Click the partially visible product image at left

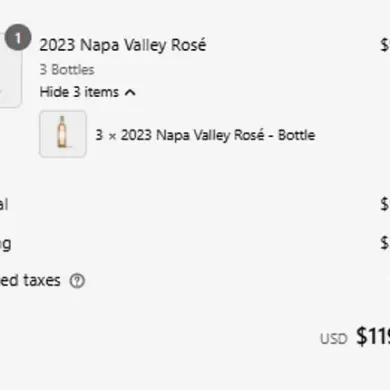tap(10, 72)
